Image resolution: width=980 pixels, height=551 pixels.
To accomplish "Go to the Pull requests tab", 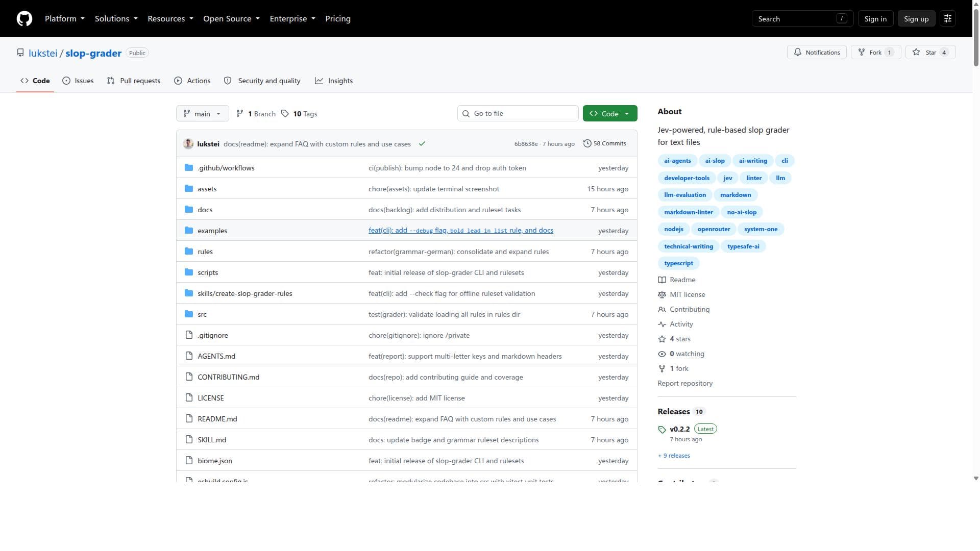I will (134, 81).
